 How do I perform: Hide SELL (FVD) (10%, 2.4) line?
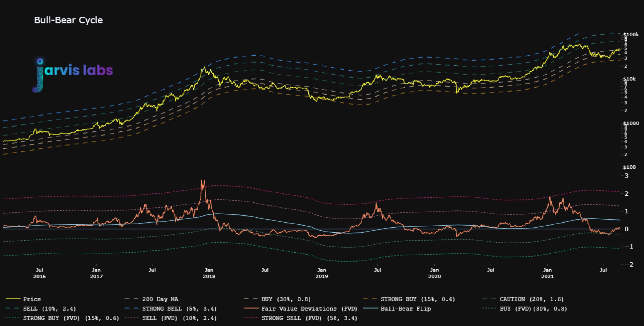[x=179, y=318]
